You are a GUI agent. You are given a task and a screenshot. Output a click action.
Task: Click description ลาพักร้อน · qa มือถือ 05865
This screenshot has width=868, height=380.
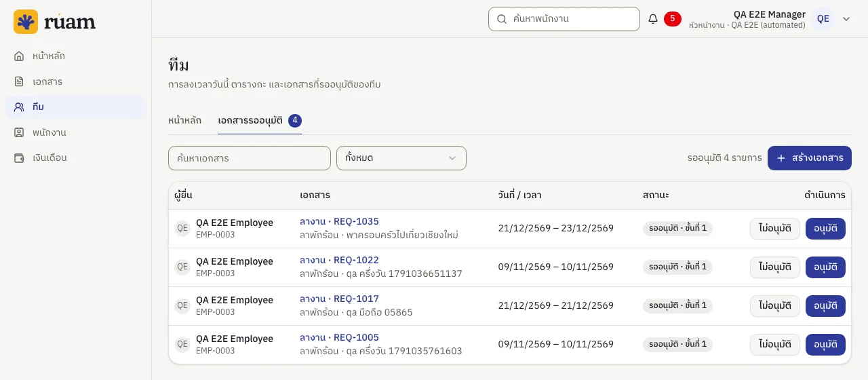tap(356, 313)
